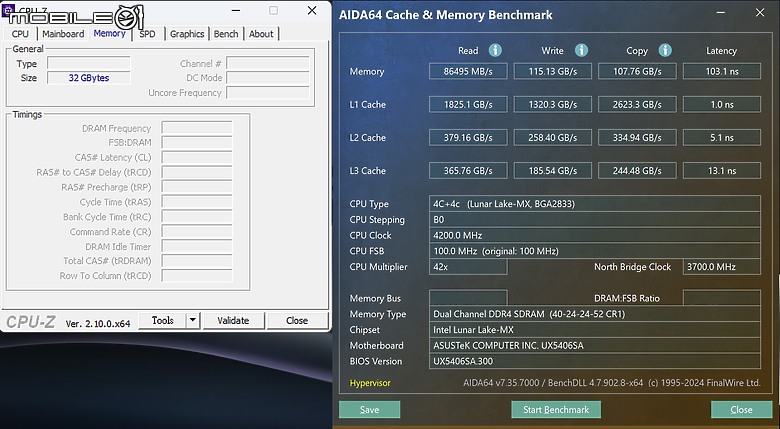The height and width of the screenshot is (429, 780).
Task: Open the SPD tab in CPU-Z
Action: [147, 34]
